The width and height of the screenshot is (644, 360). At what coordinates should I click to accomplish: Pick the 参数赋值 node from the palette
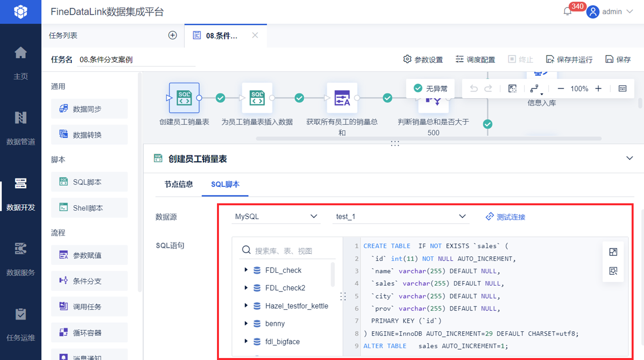tap(89, 255)
